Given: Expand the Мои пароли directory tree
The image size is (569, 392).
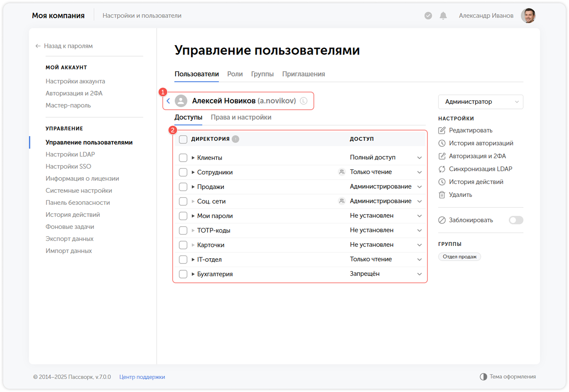Looking at the screenshot, I should pos(193,216).
